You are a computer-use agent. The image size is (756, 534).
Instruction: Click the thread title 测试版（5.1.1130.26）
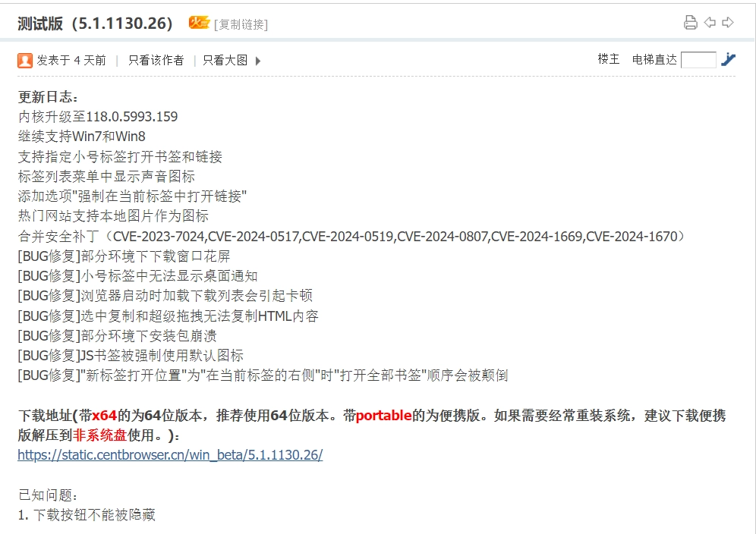(96, 23)
